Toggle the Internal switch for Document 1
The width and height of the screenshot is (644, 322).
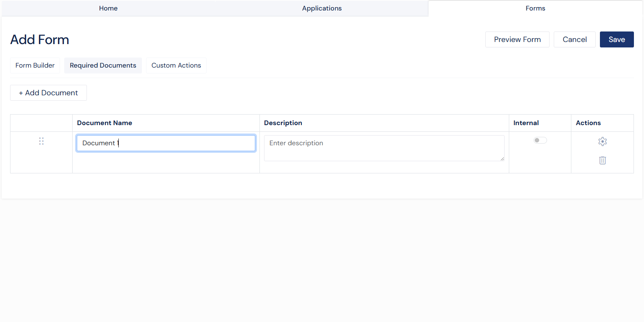[x=540, y=140]
